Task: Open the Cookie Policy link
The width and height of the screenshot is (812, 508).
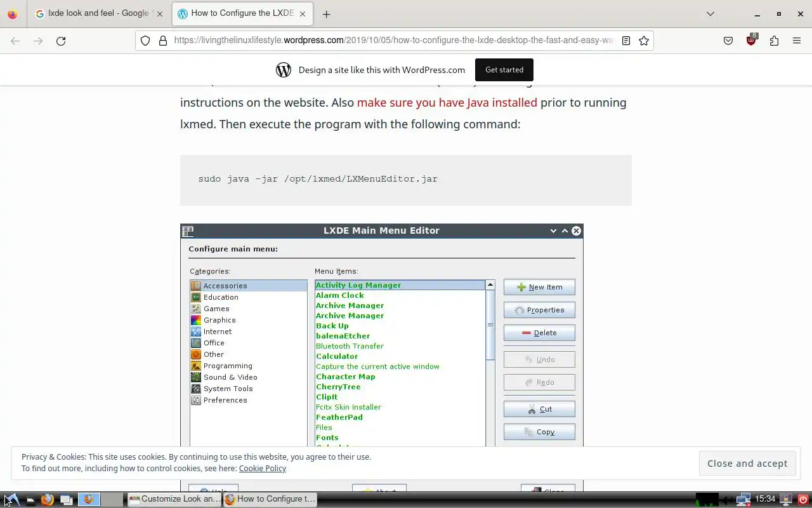Action: (x=263, y=469)
